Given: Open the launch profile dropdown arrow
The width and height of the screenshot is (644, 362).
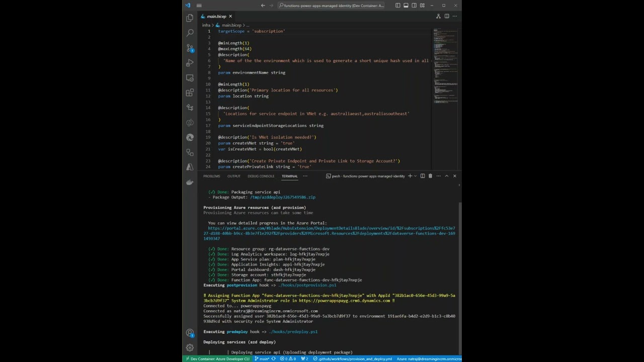Looking at the screenshot, I should (416, 176).
